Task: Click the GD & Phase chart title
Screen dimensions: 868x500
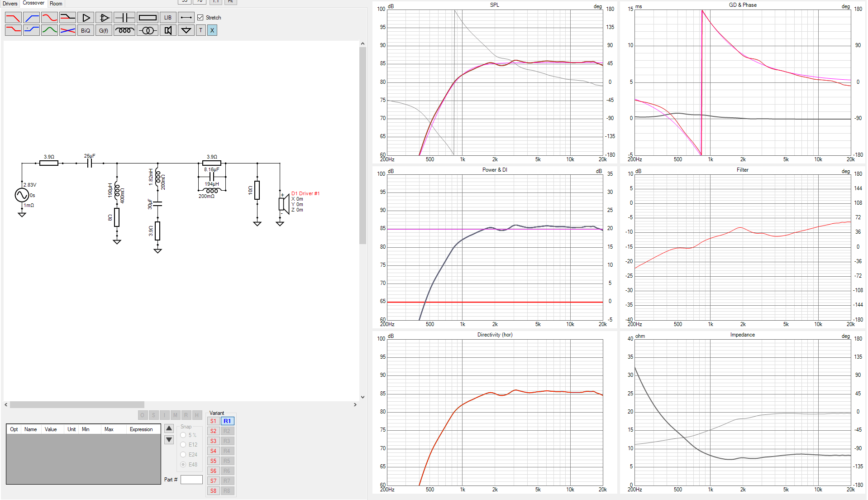Action: 743,5
